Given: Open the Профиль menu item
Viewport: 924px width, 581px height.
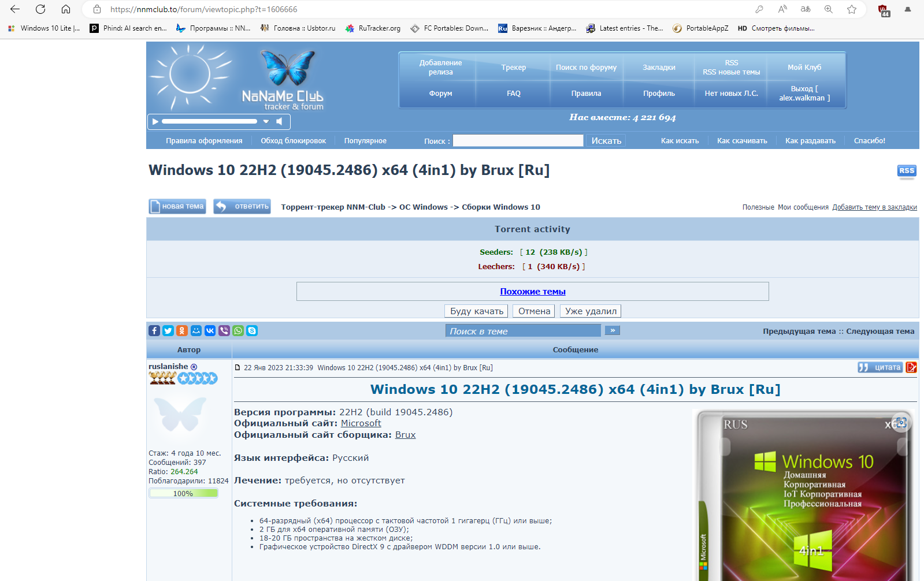Looking at the screenshot, I should pos(659,94).
